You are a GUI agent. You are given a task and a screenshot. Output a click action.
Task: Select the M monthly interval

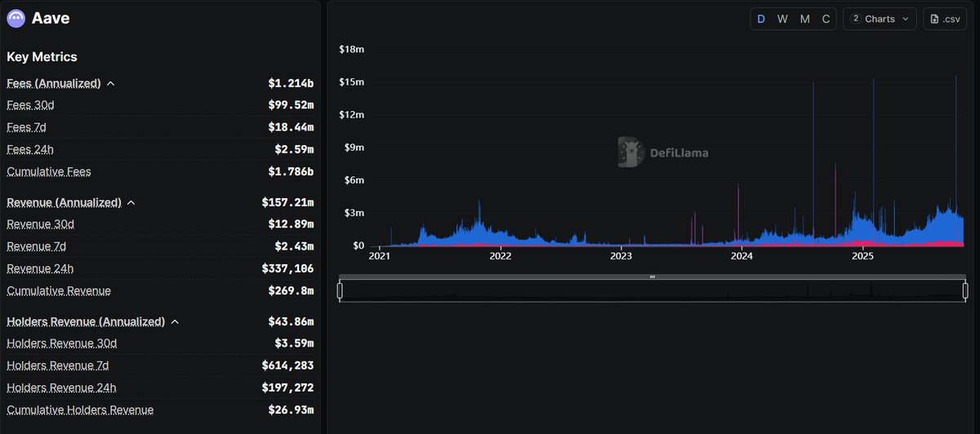(805, 19)
